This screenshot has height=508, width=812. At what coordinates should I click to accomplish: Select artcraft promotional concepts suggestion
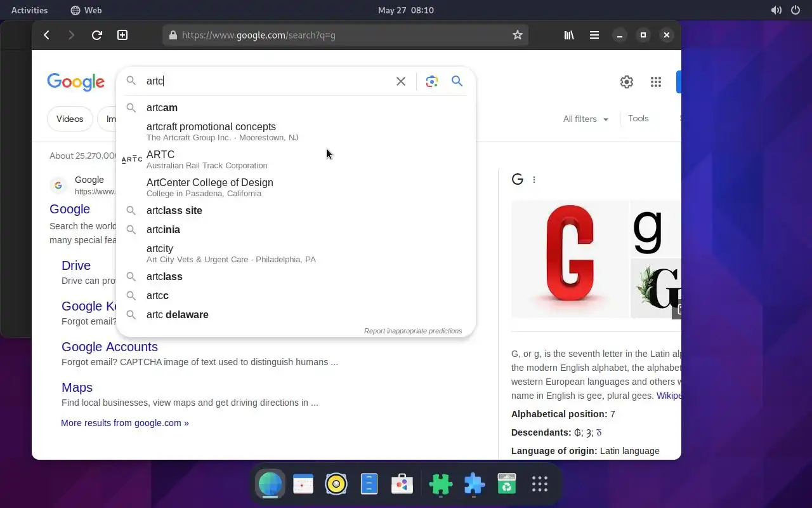click(296, 131)
